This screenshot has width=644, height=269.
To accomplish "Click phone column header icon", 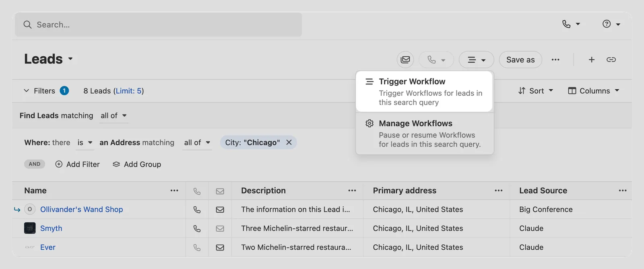I will pos(197,191).
